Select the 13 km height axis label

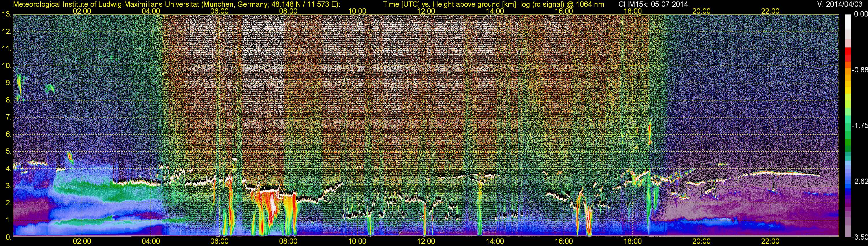(6, 14)
